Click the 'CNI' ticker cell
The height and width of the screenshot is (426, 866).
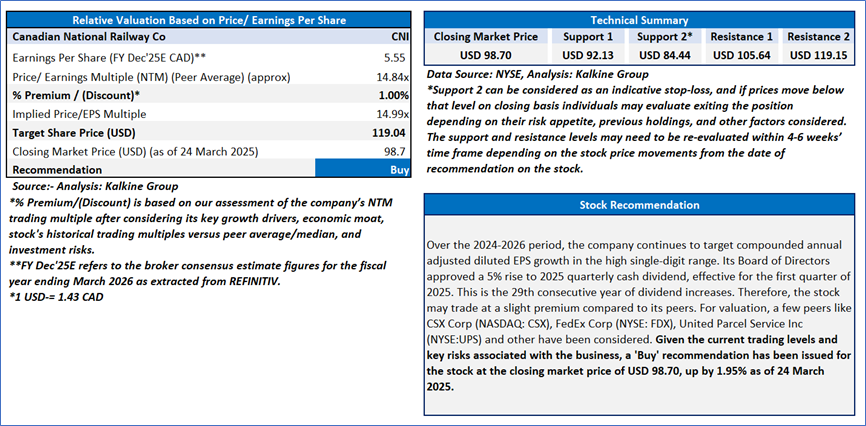click(x=398, y=37)
